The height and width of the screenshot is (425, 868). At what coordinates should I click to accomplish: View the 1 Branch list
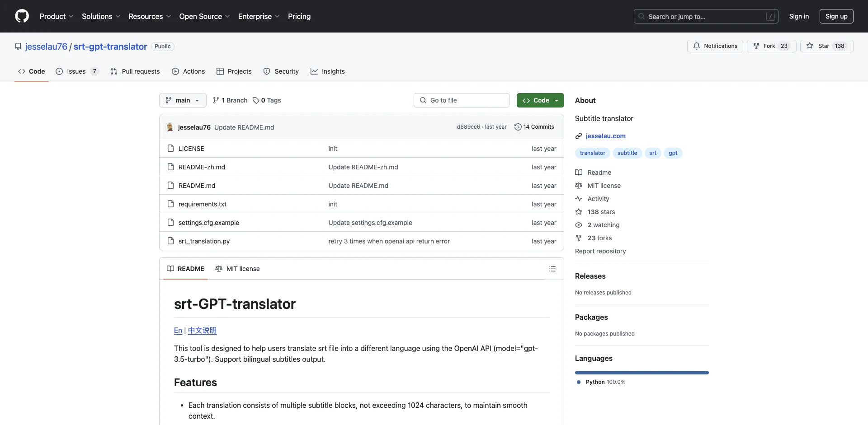pyautogui.click(x=230, y=100)
